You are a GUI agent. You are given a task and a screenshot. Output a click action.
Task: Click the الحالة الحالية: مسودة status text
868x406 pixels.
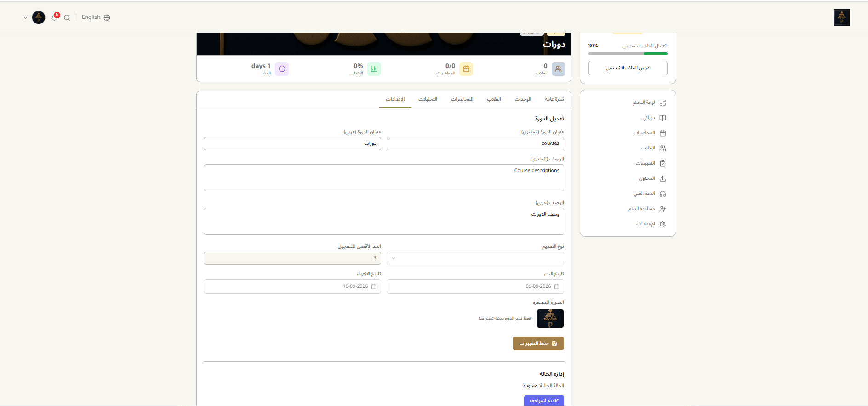pos(543,386)
